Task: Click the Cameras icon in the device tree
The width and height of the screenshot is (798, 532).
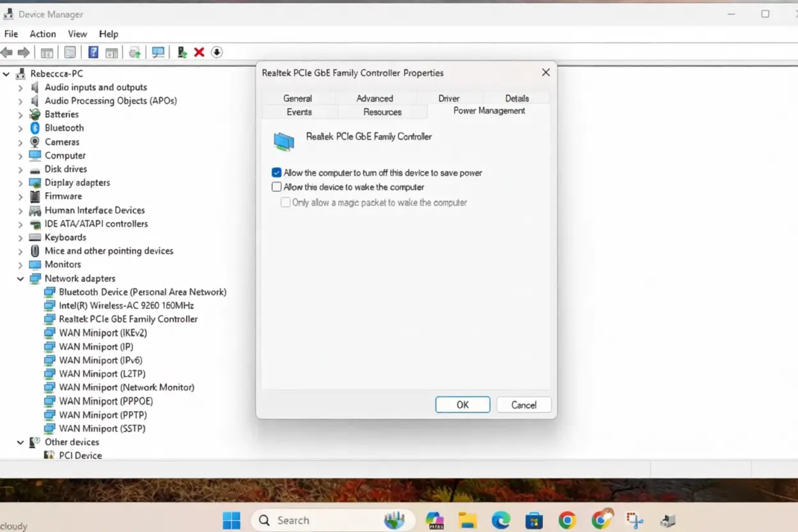Action: coord(35,142)
